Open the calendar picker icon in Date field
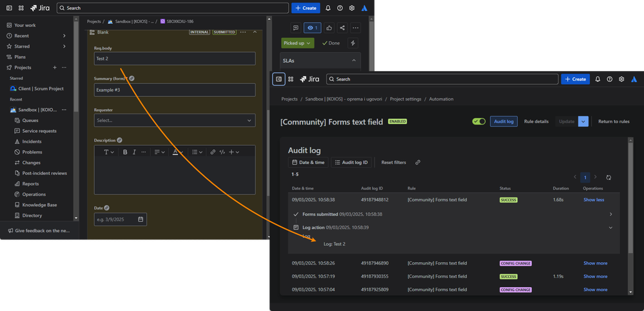Viewport: 644px width, 311px height. pos(141,219)
